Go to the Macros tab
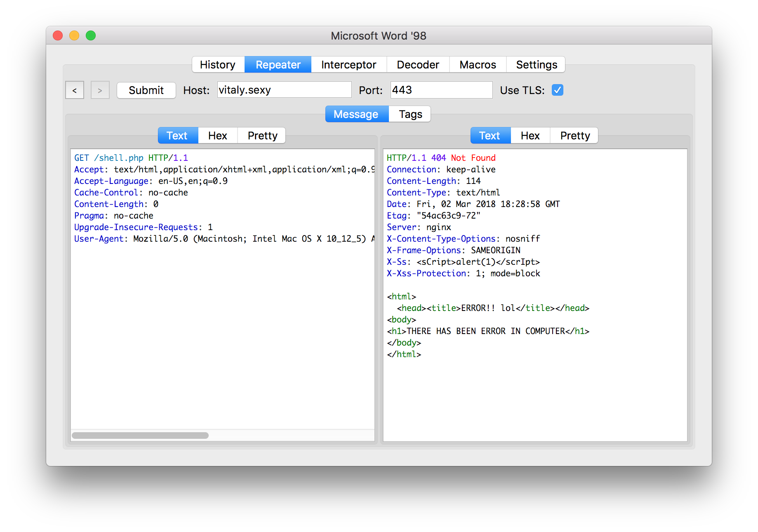Viewport: 758px width, 532px height. point(478,65)
